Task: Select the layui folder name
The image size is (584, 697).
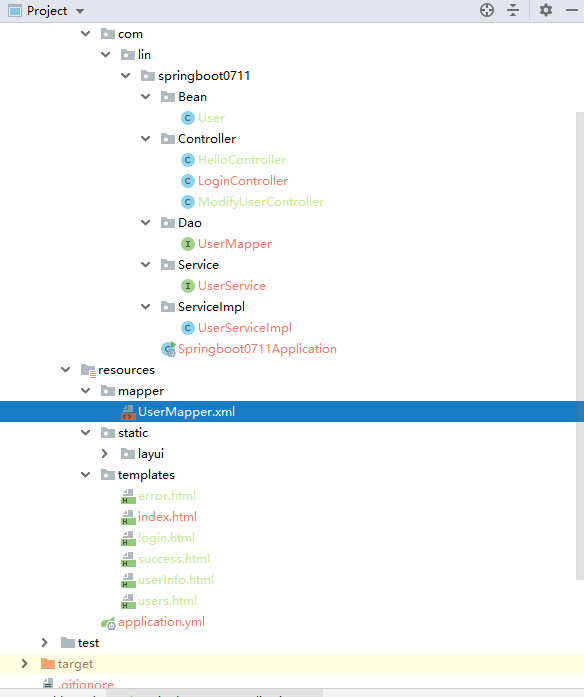Action: [x=151, y=454]
